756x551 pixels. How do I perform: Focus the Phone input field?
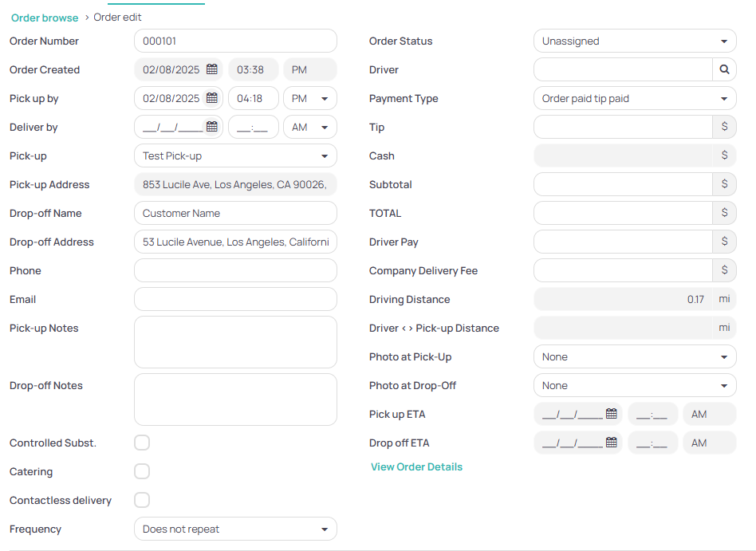tap(235, 270)
